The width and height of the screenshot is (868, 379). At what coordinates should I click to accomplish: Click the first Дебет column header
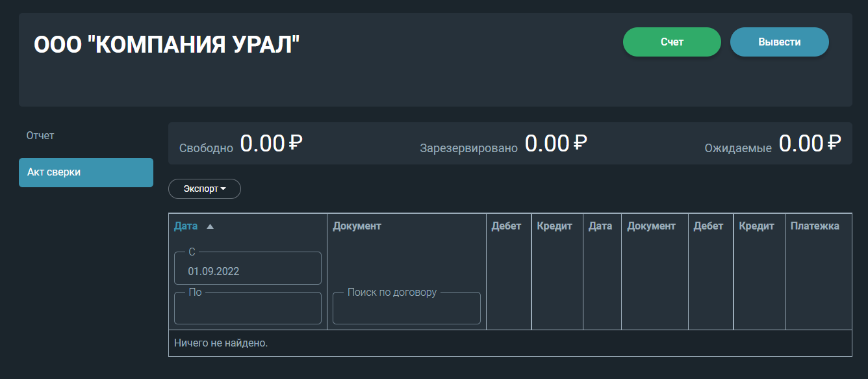tap(507, 226)
